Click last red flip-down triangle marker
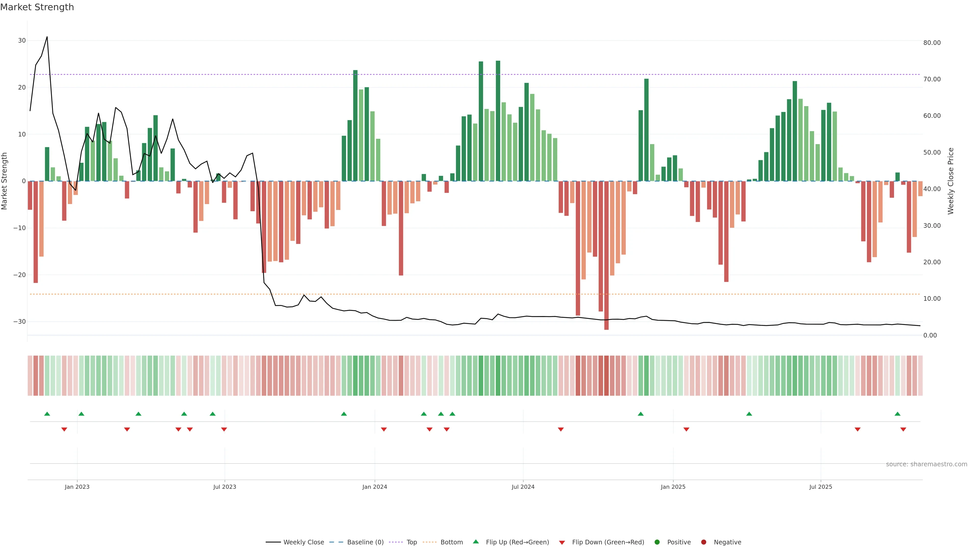 click(903, 429)
